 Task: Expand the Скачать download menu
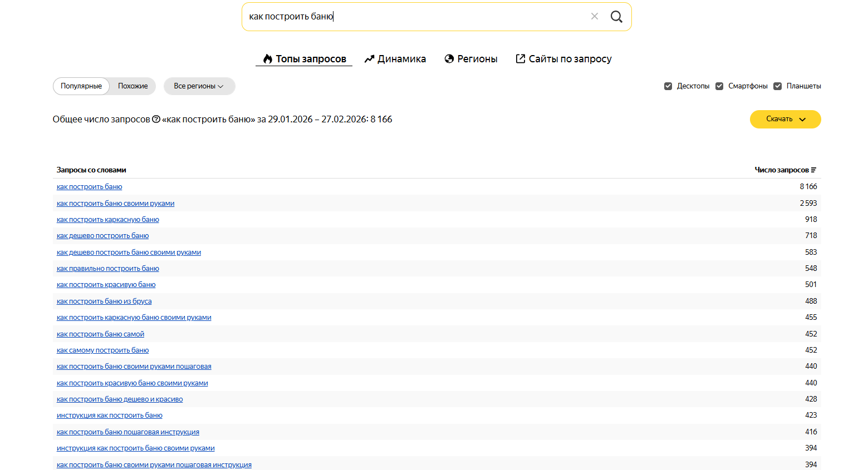[785, 119]
